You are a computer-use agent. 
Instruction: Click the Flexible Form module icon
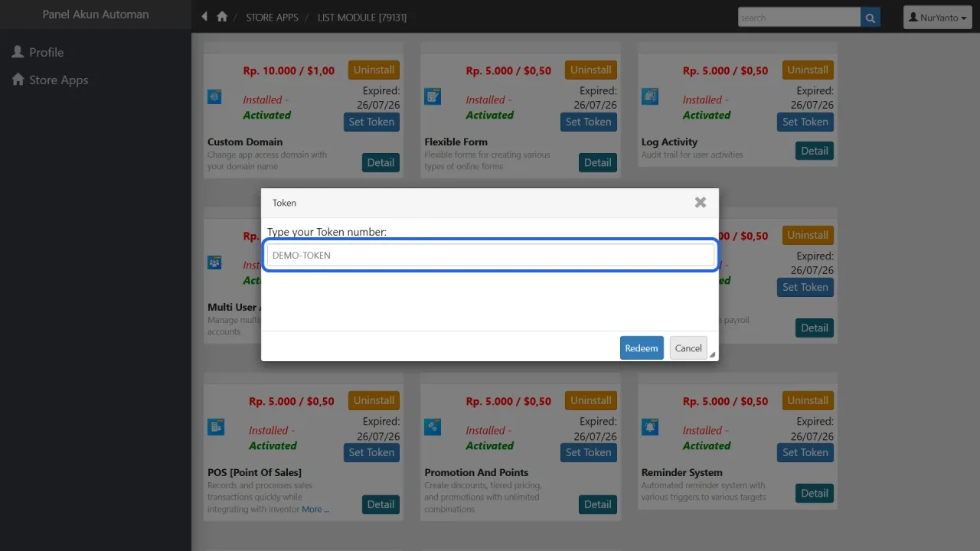click(433, 97)
